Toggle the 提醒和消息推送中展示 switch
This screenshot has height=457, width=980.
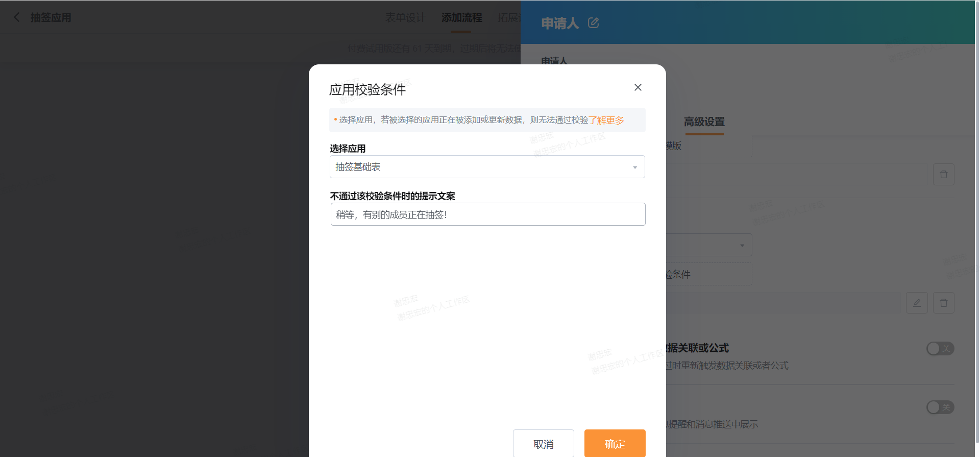pos(940,407)
